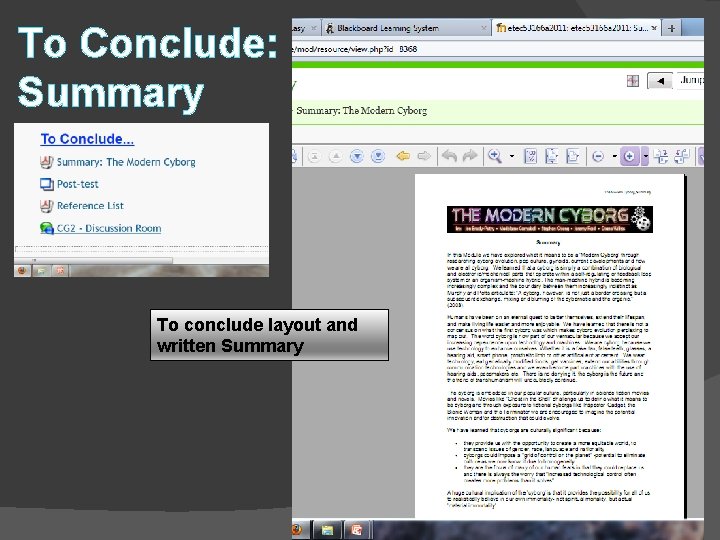Image resolution: width=720 pixels, height=540 pixels.
Task: Click the yellow previous view arrow
Action: (x=403, y=156)
